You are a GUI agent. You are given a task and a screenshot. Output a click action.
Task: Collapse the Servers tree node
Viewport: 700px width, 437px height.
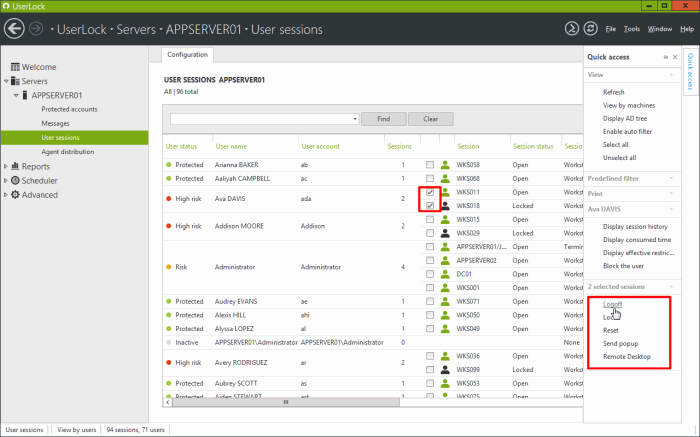coord(6,81)
